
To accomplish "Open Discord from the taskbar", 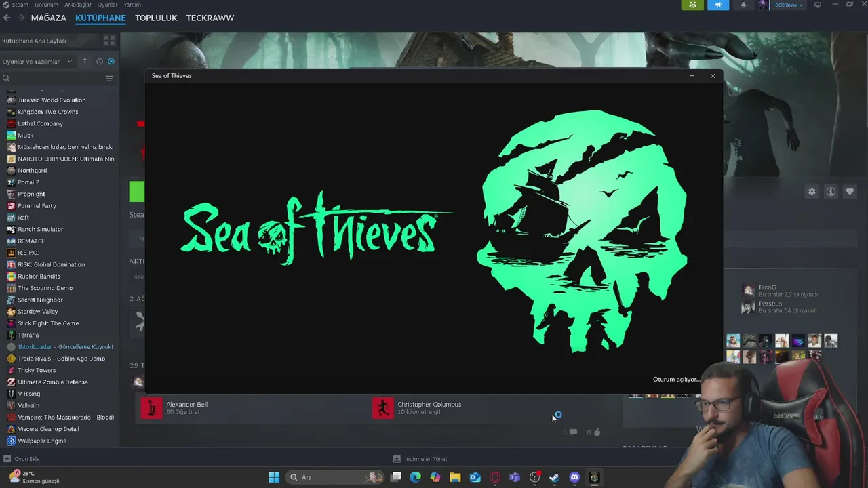I will 574,477.
